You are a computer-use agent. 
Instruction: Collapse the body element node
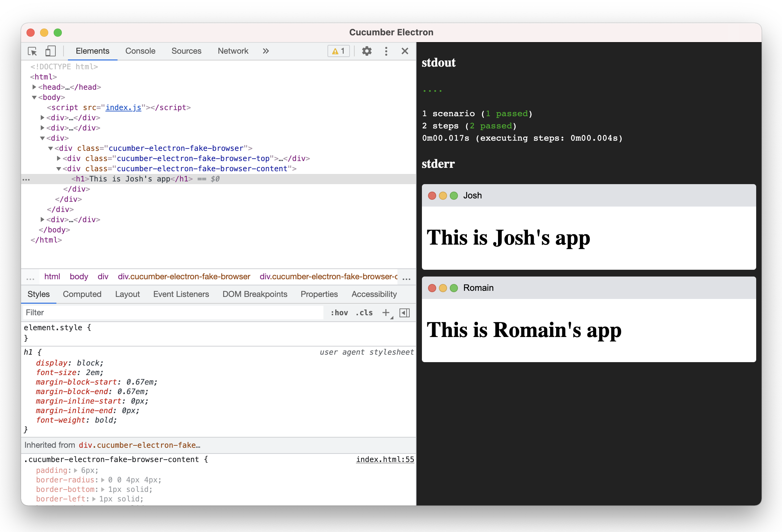[34, 97]
